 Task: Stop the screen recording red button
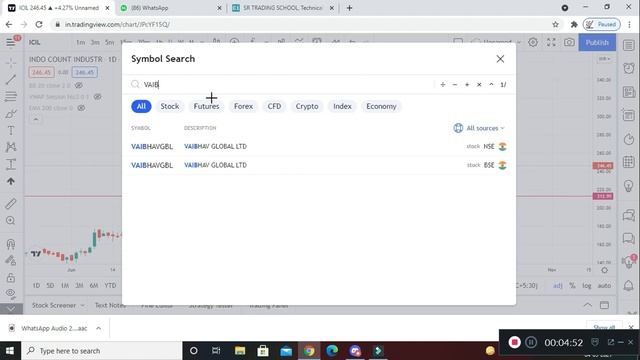pyautogui.click(x=514, y=342)
